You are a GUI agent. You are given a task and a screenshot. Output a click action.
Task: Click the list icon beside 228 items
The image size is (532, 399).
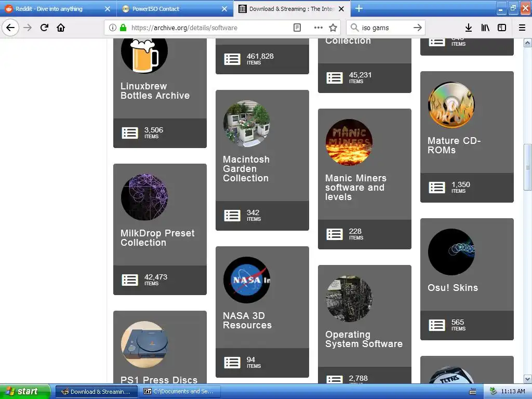coord(335,234)
